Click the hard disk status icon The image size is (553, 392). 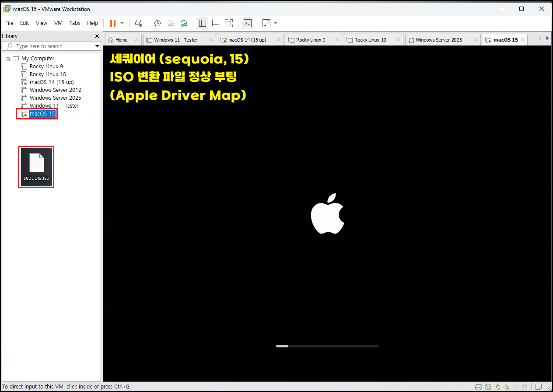pos(479,387)
